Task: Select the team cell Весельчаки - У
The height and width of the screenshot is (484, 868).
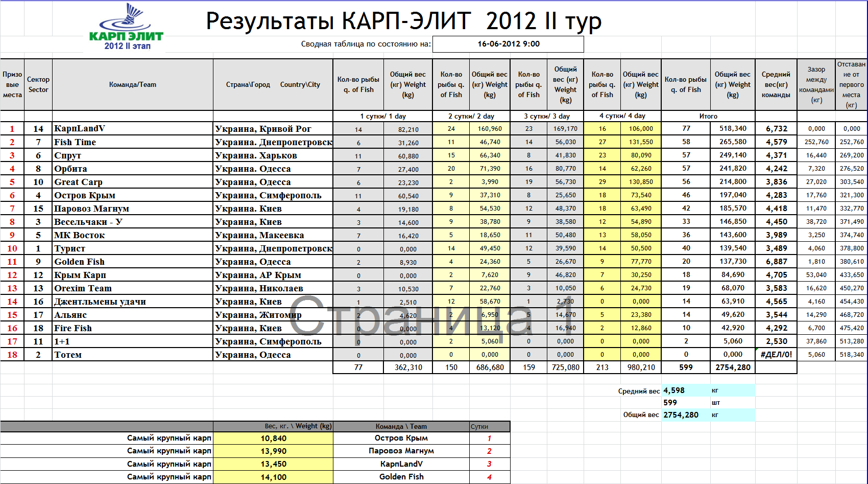Action: point(133,222)
